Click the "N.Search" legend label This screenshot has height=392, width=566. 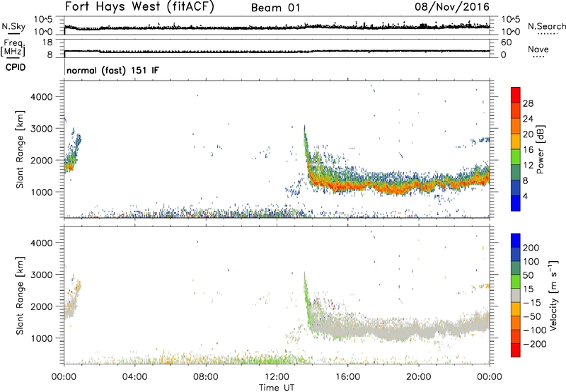[546, 26]
